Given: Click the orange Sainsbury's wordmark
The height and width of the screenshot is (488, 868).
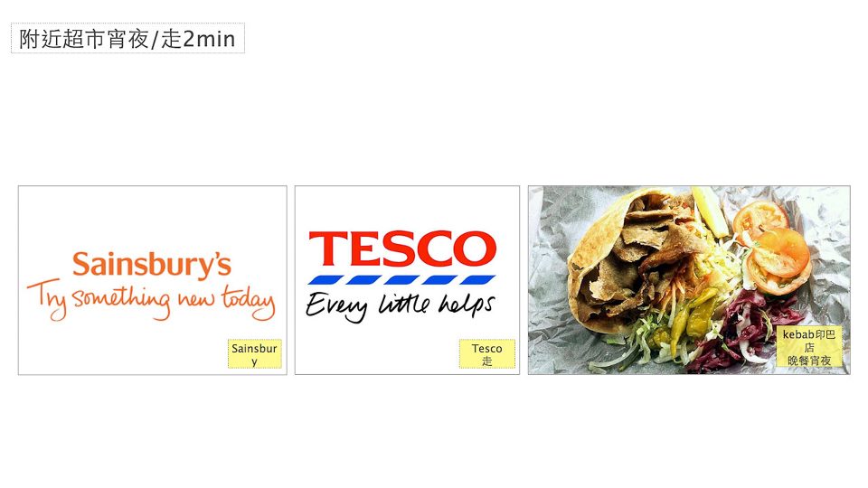Looking at the screenshot, I should pos(152,265).
